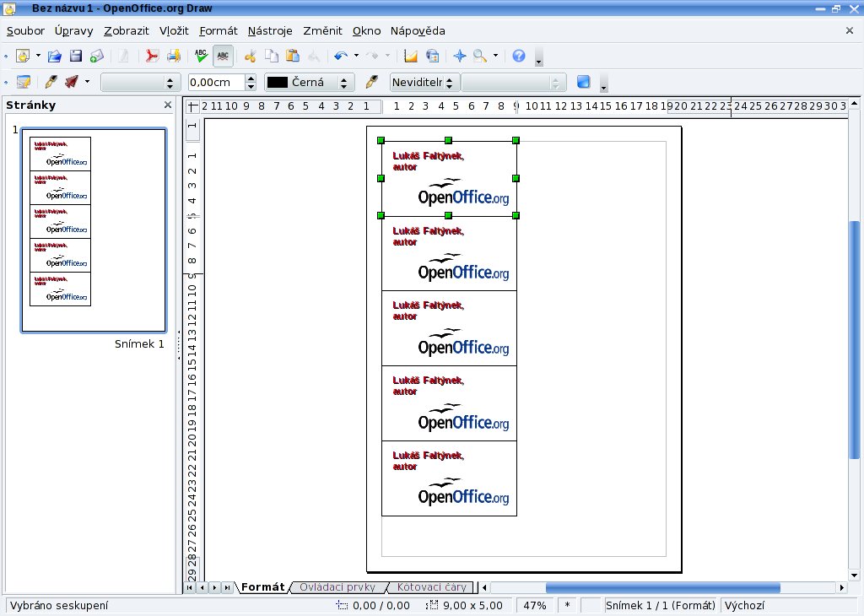
Task: Show more standard toolbar buttons
Action: click(x=539, y=58)
